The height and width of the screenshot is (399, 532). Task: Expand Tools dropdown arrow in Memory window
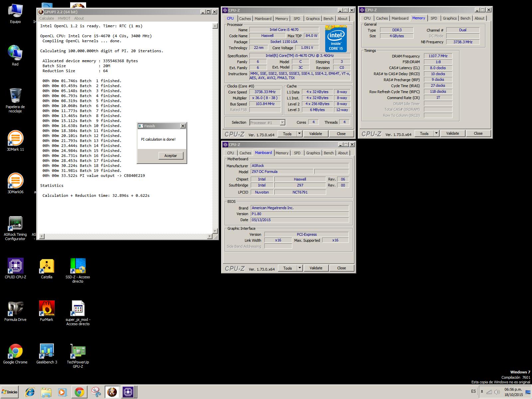[436, 133]
